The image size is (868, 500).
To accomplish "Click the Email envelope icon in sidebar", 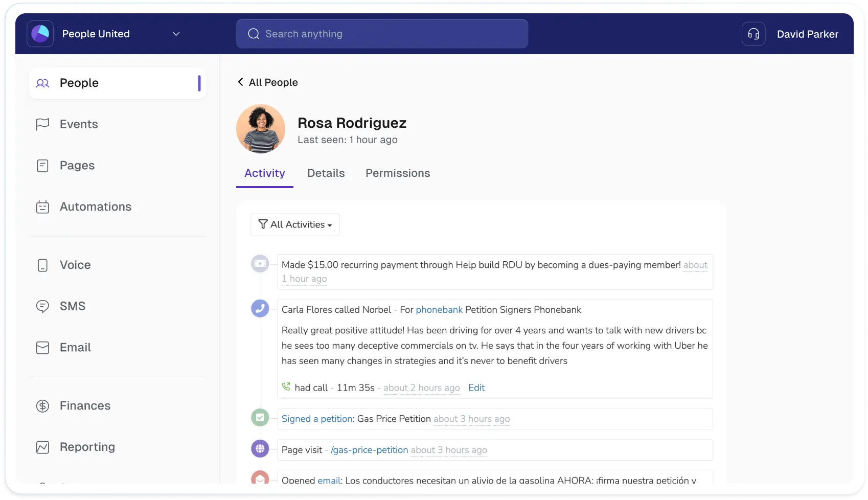I will 42,348.
